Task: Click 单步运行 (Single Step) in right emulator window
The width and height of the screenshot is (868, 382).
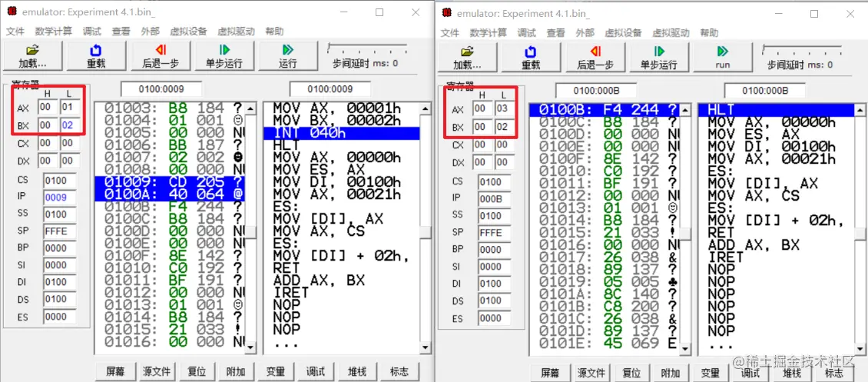Action: tap(659, 58)
